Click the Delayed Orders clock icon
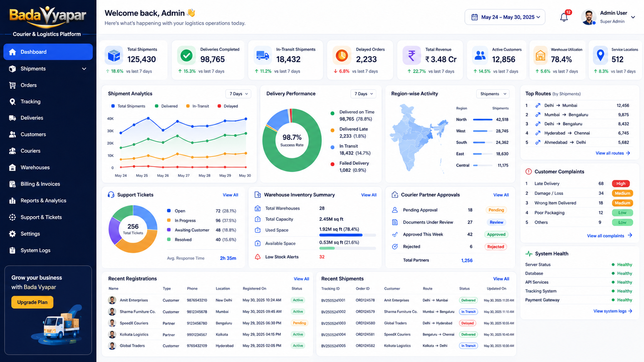This screenshot has height=362, width=644. (342, 56)
